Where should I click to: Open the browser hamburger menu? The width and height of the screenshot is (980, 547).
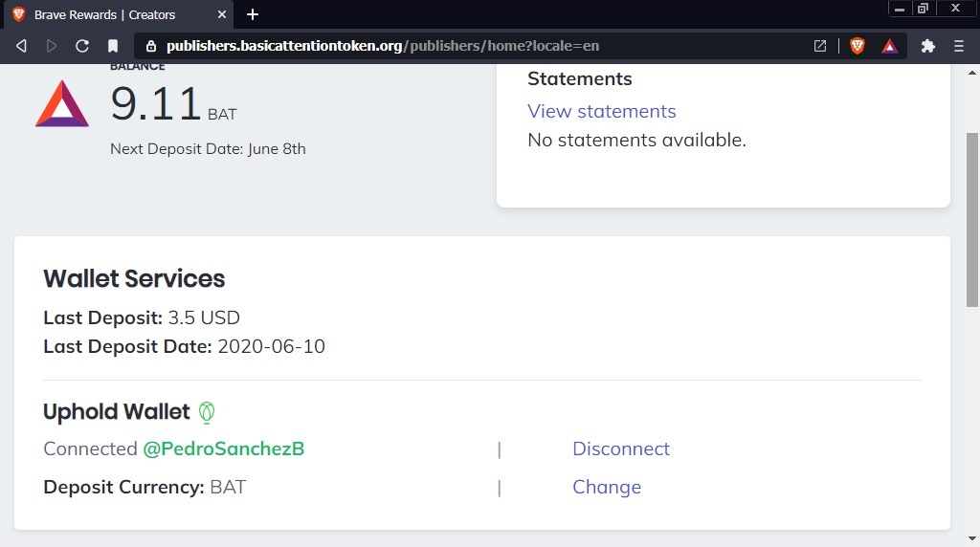959,46
